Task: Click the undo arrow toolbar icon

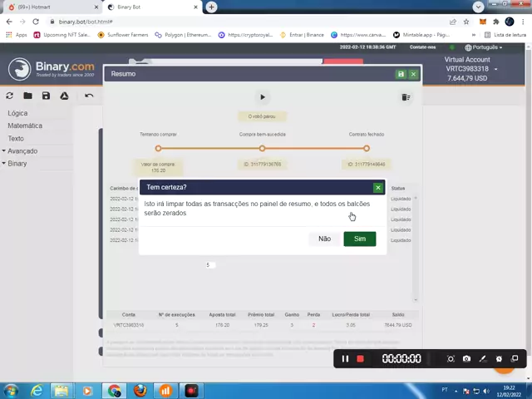Action: tap(89, 96)
